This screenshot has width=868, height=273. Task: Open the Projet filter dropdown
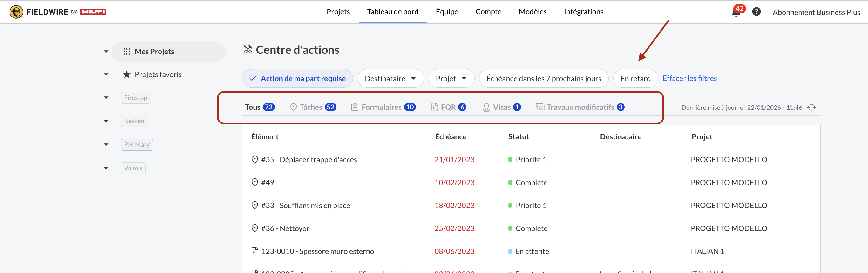click(451, 79)
